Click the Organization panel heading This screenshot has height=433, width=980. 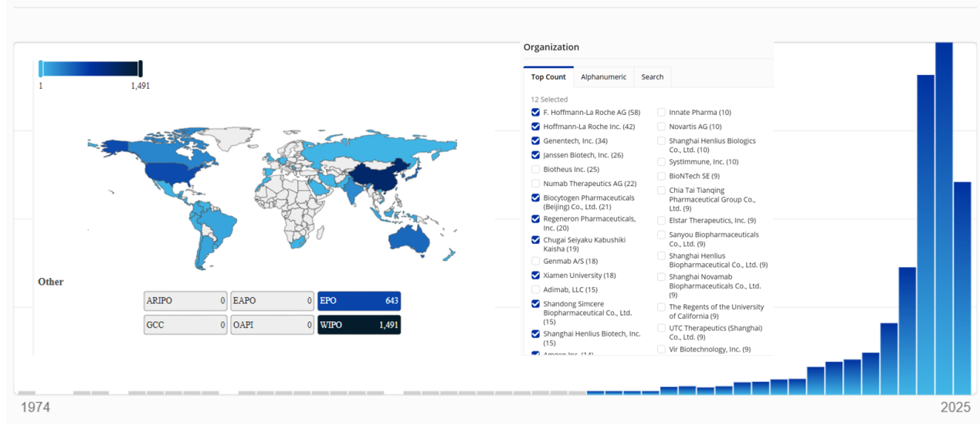[551, 47]
